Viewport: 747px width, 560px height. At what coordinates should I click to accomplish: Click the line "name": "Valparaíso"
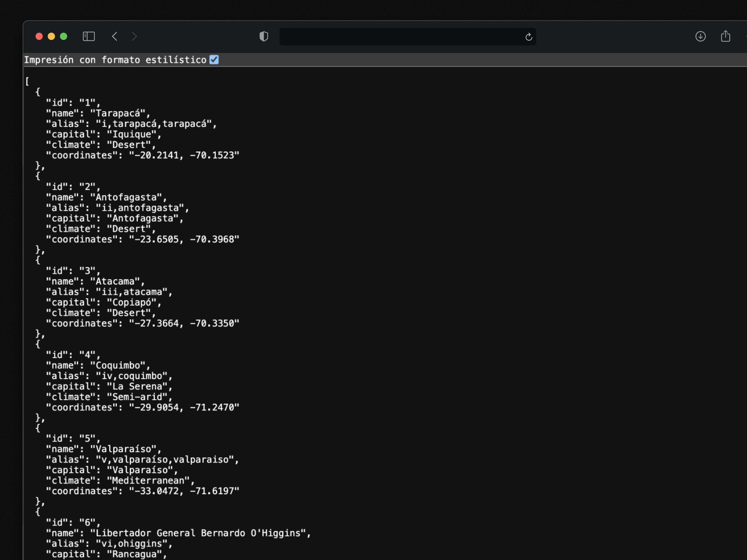point(104,449)
